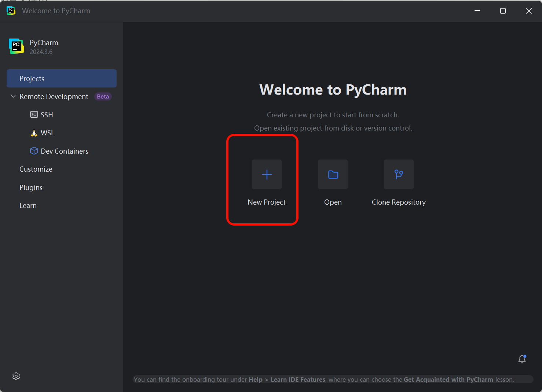
Task: Click the Open label under folder
Action: [x=333, y=202]
